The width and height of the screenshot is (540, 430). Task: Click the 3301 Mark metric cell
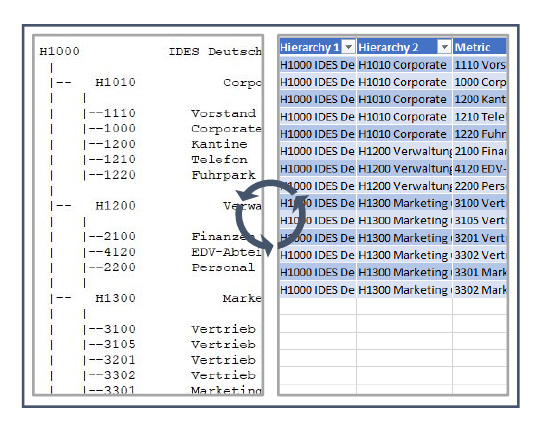coord(480,272)
